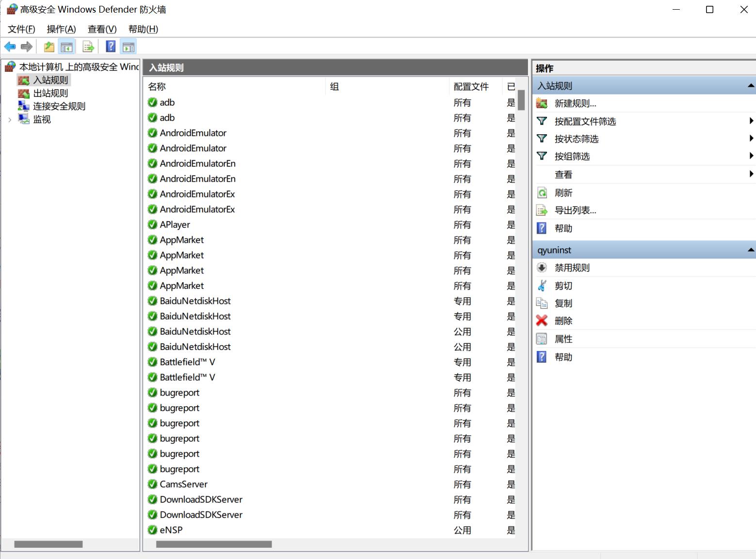The height and width of the screenshot is (559, 756).
Task: Click 导出列表... action link
Action: pos(575,210)
